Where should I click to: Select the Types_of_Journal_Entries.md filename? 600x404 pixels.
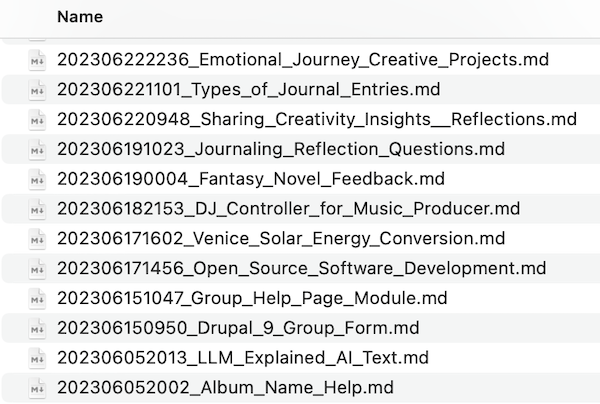coord(249,90)
